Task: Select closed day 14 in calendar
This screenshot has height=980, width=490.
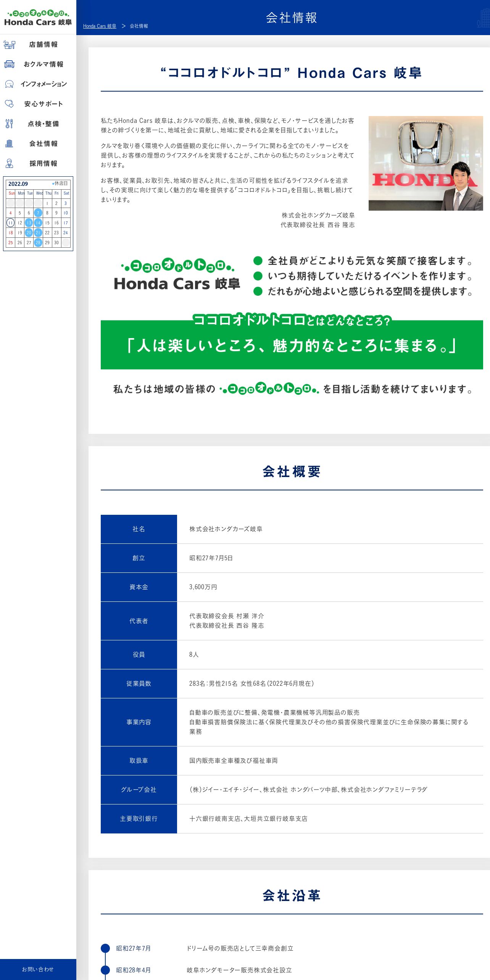Action: pos(38,223)
